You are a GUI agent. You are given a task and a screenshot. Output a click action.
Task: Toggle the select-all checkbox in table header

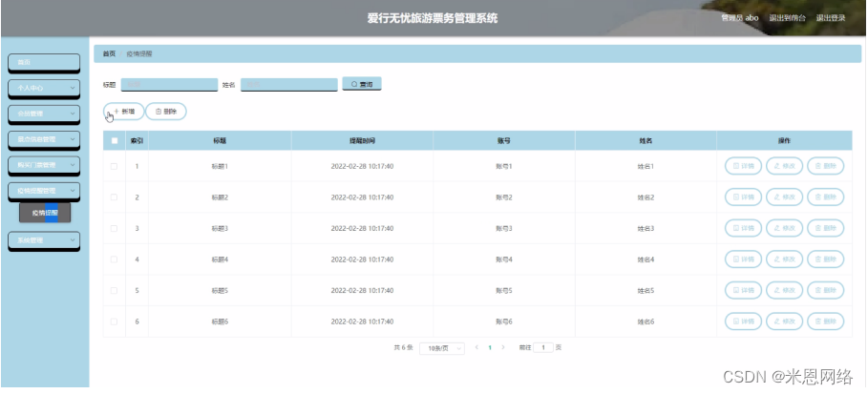[115, 140]
